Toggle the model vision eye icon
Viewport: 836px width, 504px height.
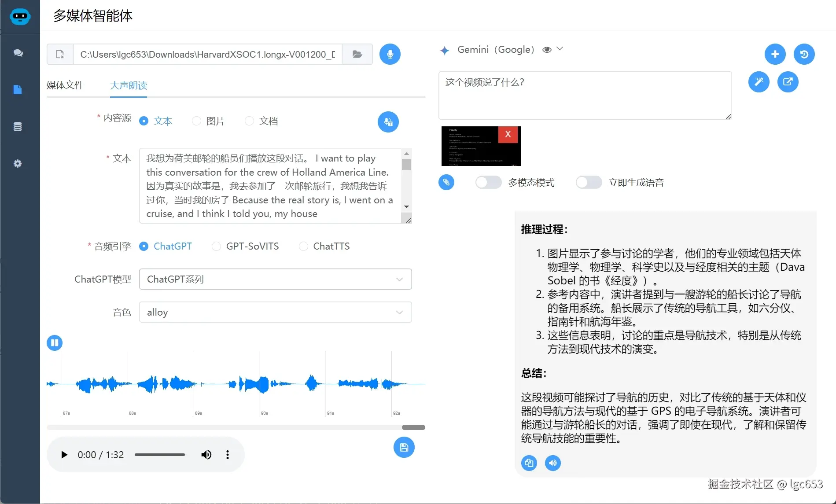547,50
